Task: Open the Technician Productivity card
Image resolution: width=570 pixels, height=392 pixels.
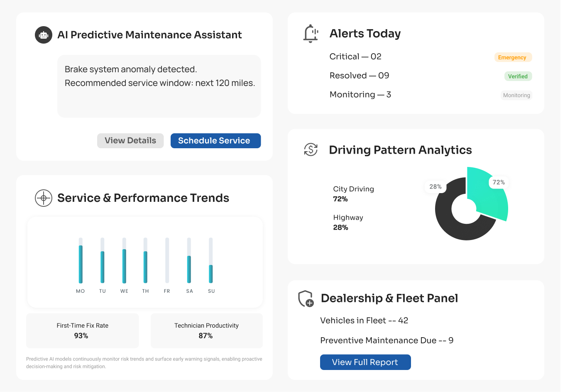Action: click(x=206, y=331)
